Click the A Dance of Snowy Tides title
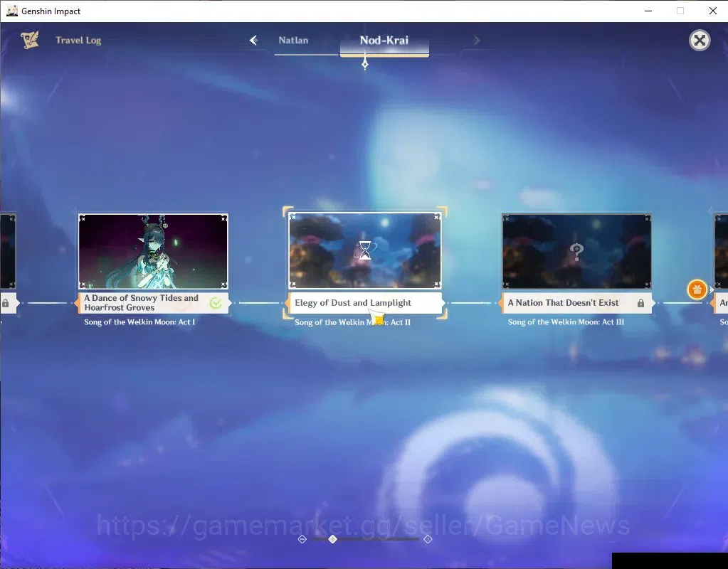Viewport: 728px width, 569px height. click(141, 302)
